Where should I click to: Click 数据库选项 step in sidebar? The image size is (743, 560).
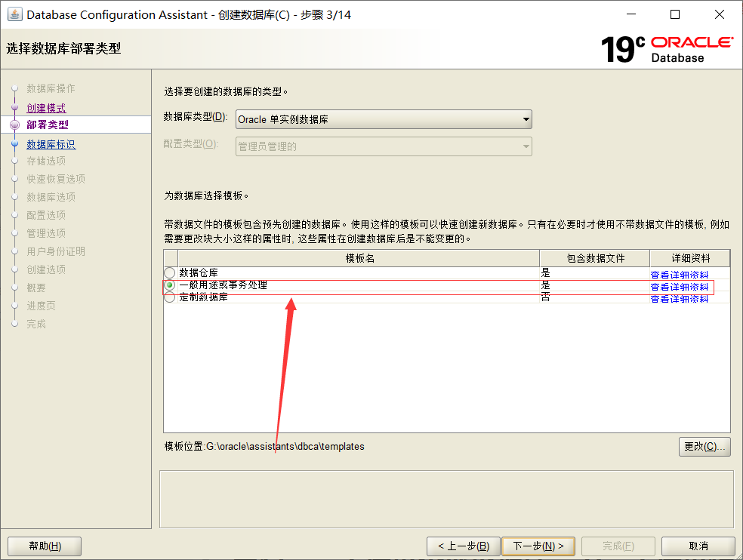[x=51, y=197]
